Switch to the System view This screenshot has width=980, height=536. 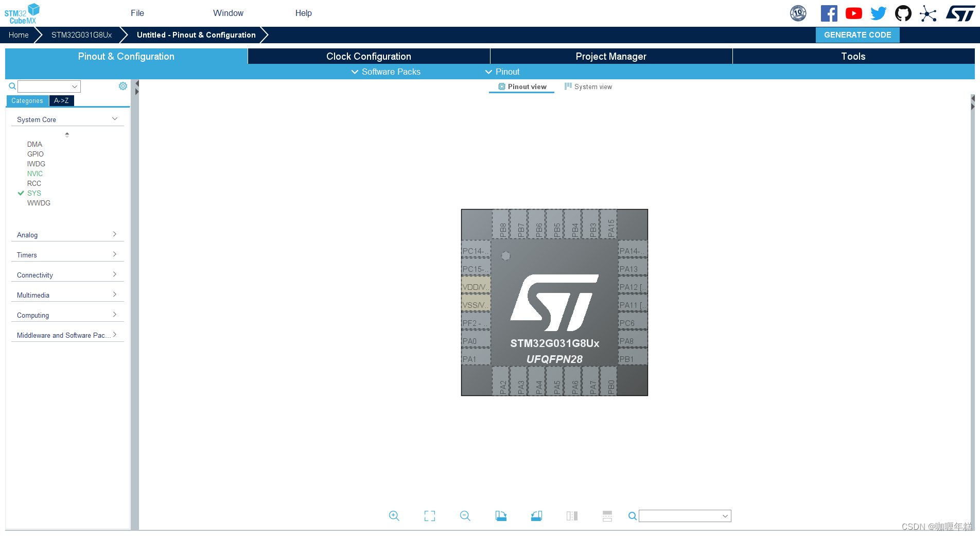tap(588, 87)
